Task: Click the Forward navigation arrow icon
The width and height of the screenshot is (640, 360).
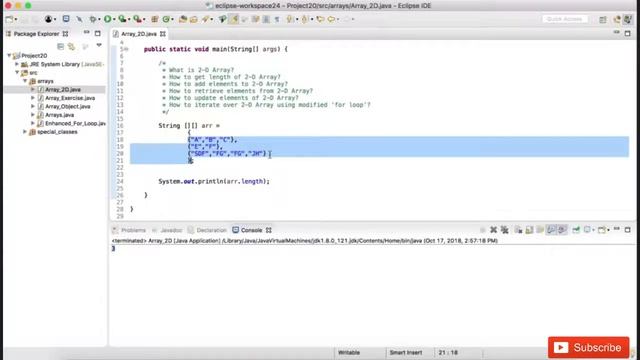Action: click(x=347, y=19)
